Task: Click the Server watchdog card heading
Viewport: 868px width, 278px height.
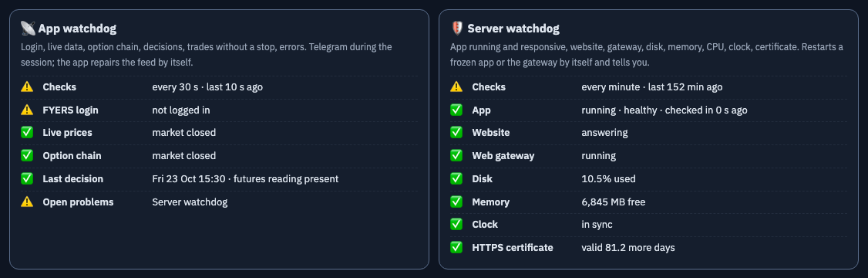Action: [x=513, y=29]
